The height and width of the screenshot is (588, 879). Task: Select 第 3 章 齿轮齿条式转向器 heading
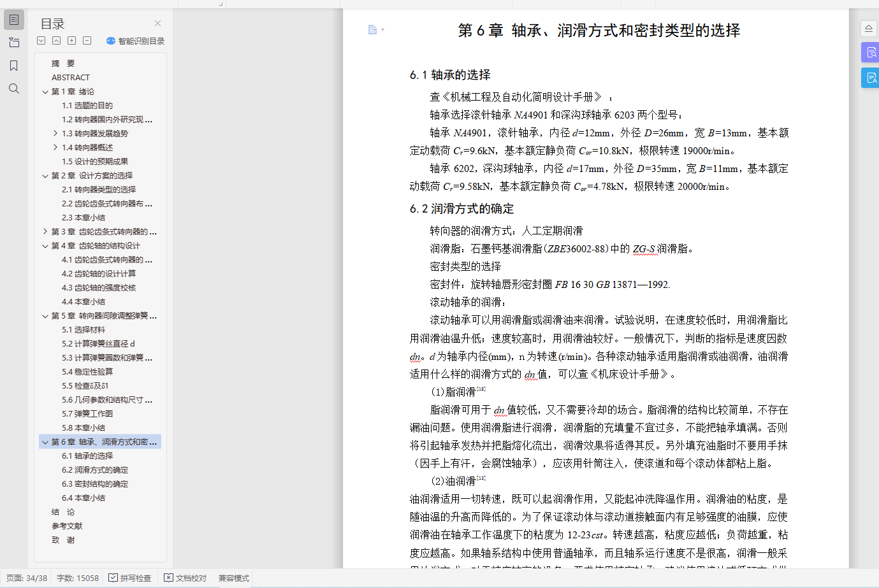(x=104, y=232)
